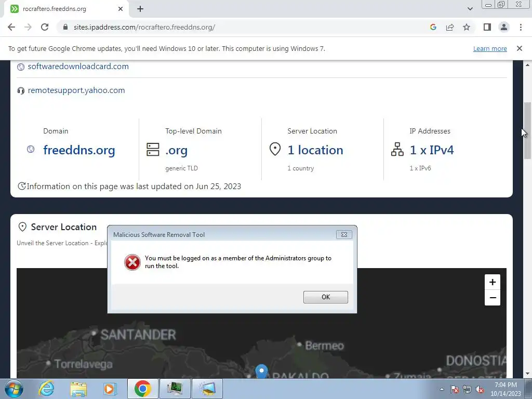The width and height of the screenshot is (532, 399).
Task: Click the network tray icon
Action: 467,390
